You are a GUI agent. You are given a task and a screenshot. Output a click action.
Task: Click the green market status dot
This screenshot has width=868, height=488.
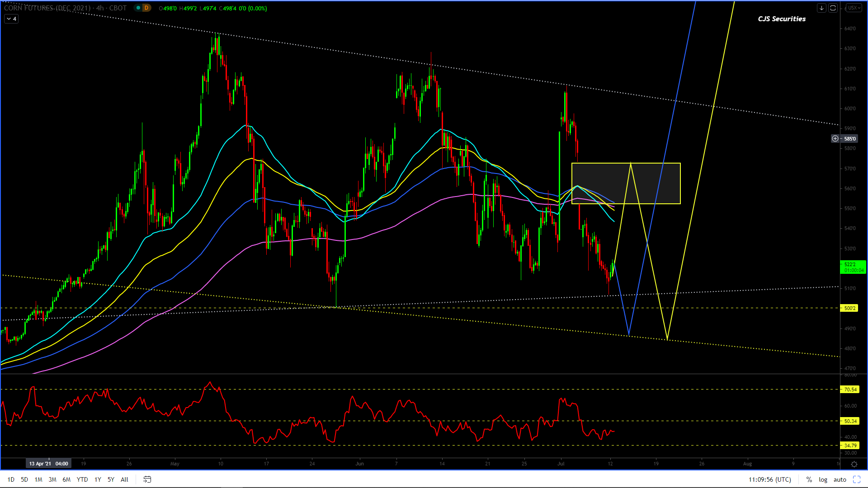point(138,8)
